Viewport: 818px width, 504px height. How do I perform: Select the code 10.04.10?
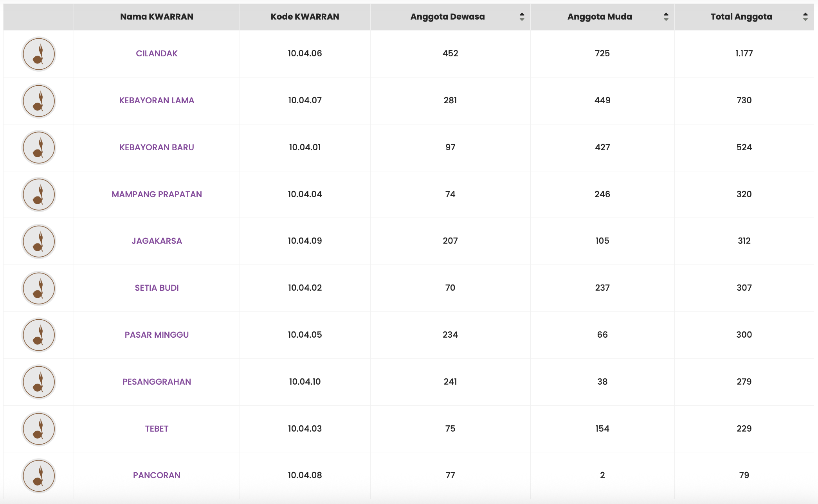coord(305,382)
